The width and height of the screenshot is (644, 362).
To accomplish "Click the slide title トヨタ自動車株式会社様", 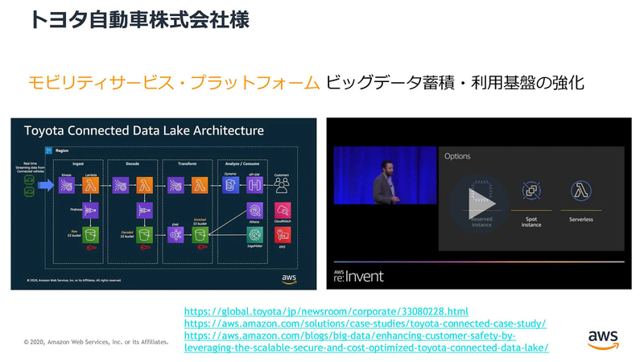I will click(x=139, y=19).
